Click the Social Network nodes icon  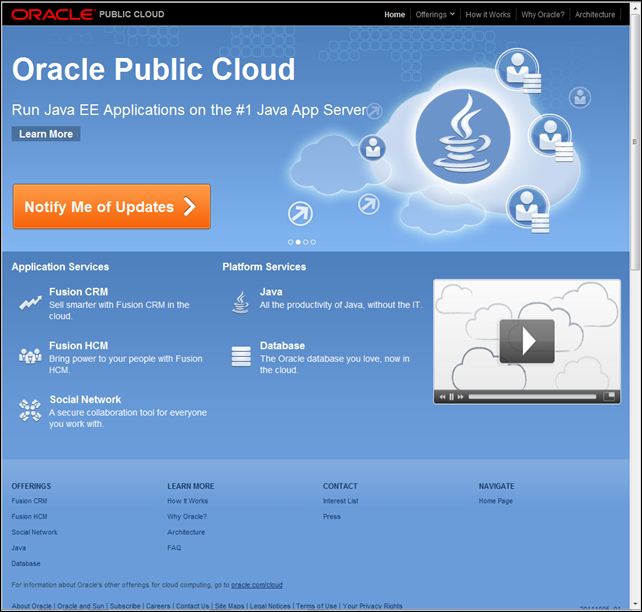point(30,410)
